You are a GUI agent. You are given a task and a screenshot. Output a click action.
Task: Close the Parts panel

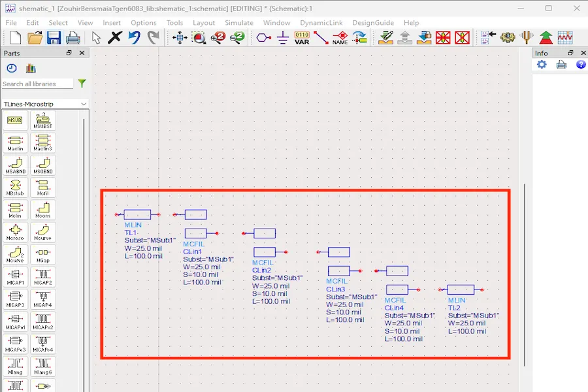[x=82, y=53]
